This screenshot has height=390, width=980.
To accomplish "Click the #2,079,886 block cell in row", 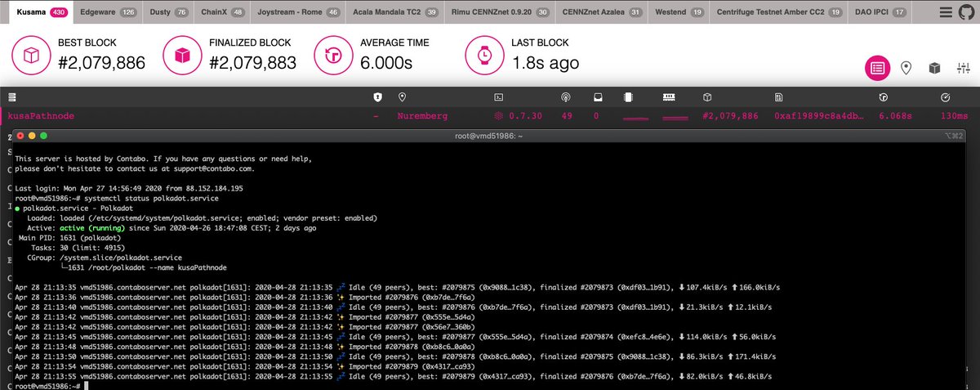I will tap(730, 117).
